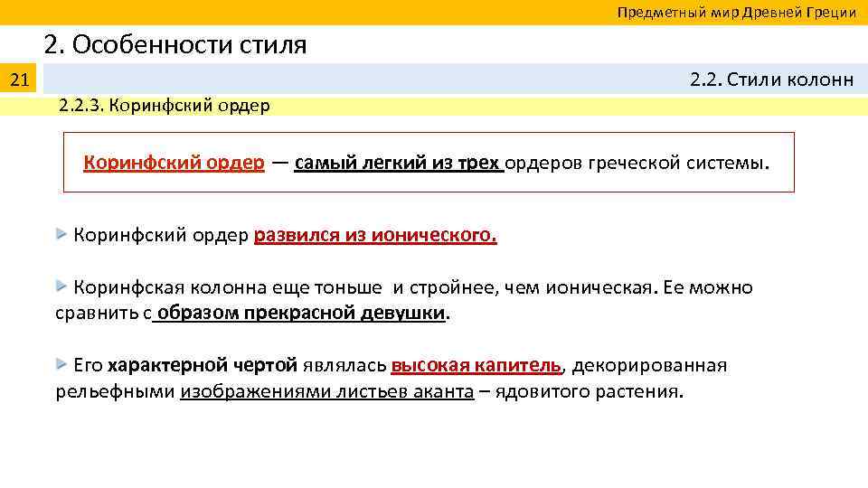Click the text "Коринфская колонна еще тоньше"

(x=228, y=287)
